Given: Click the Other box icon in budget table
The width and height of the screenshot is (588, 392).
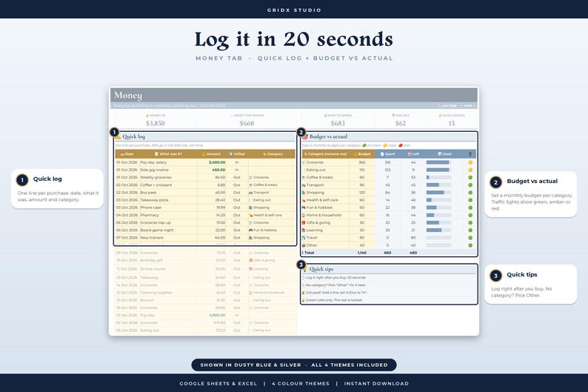Looking at the screenshot, I should click(x=304, y=245).
